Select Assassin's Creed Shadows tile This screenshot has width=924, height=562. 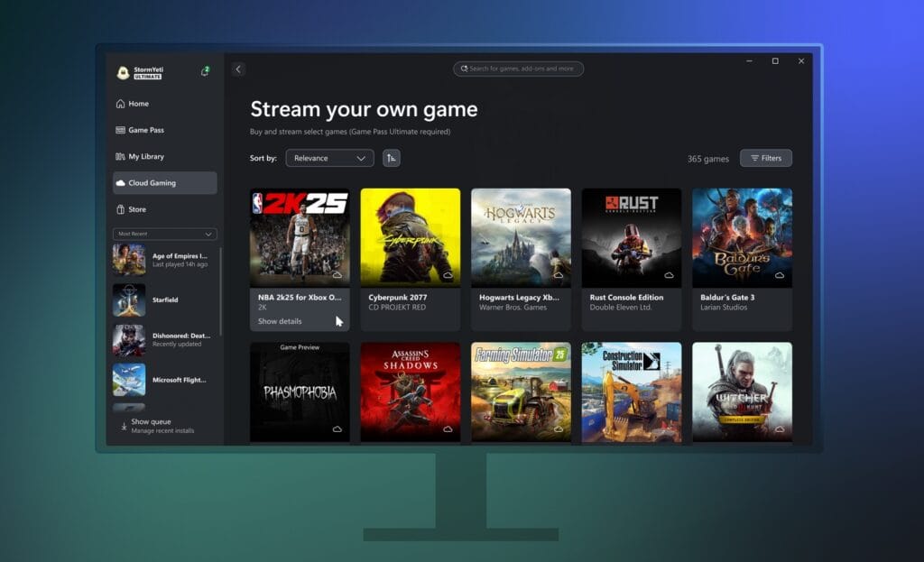(x=411, y=392)
